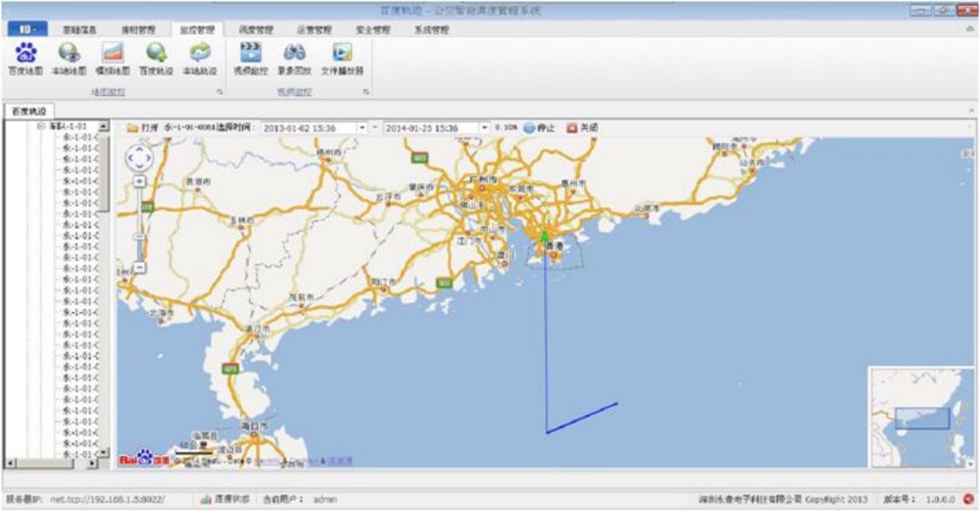The width and height of the screenshot is (980, 511).
Task: Collapse the ribbon with the top-right arrow
Action: pyautogui.click(x=970, y=29)
